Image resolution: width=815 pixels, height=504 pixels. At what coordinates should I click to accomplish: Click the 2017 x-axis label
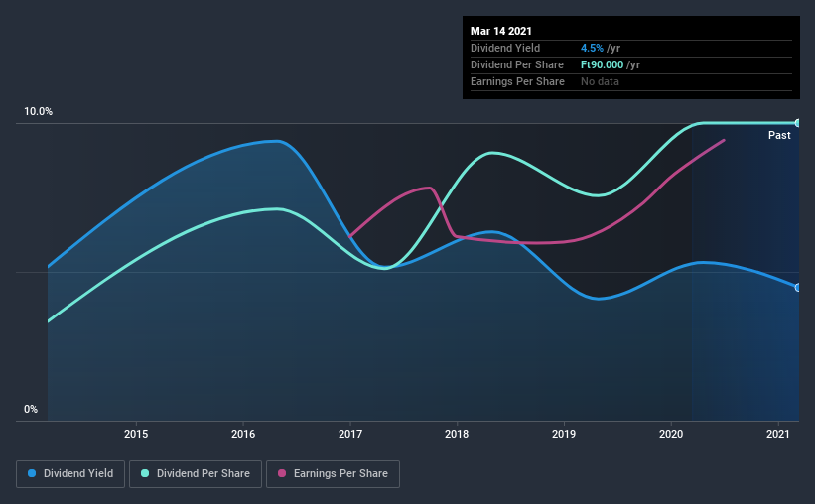(350, 434)
